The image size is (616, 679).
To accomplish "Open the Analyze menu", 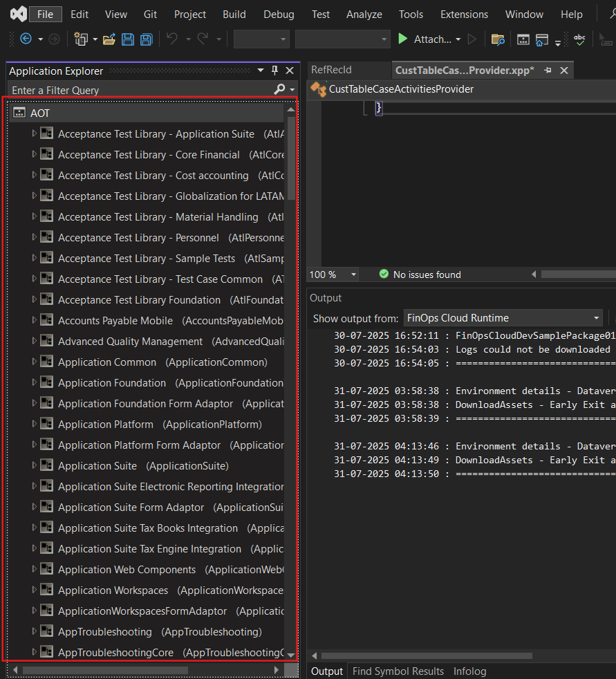I will click(364, 15).
